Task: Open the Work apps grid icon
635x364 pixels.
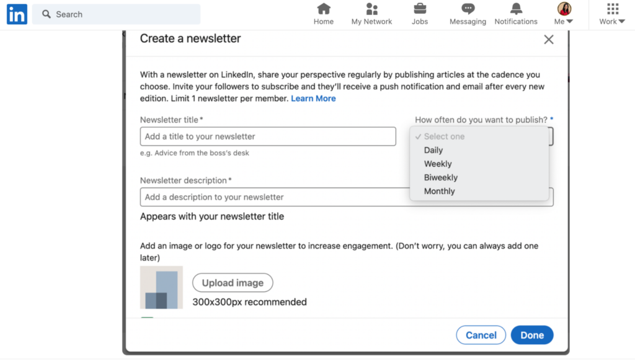Action: [x=613, y=9]
